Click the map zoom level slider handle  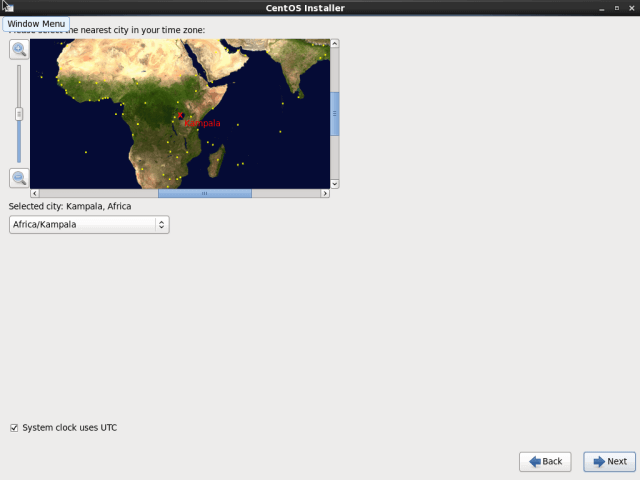pyautogui.click(x=18, y=114)
